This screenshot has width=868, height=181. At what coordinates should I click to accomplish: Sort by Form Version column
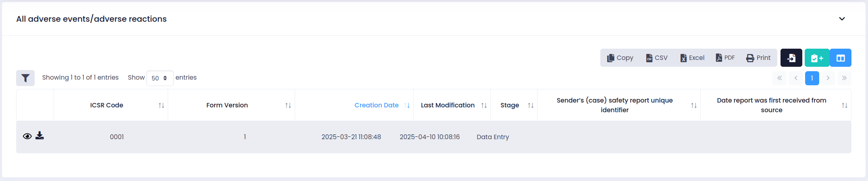coord(227,105)
